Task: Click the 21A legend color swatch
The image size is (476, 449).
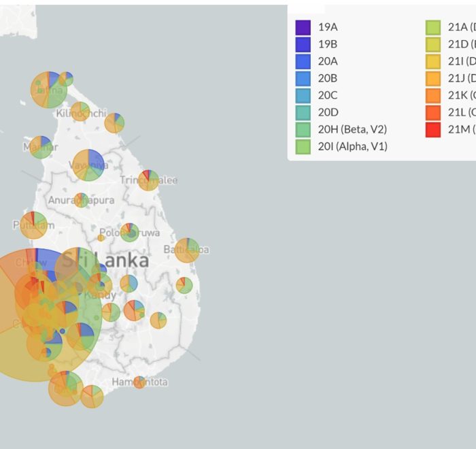Action: [433, 27]
